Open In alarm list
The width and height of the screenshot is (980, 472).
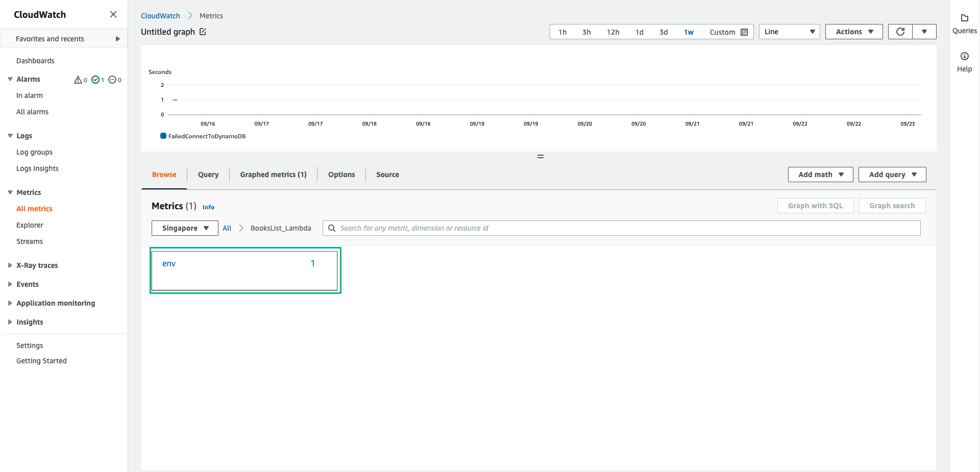[x=30, y=95]
